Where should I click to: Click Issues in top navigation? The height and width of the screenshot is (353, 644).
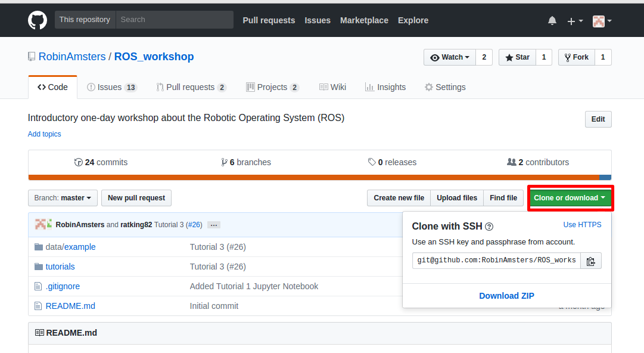point(318,20)
